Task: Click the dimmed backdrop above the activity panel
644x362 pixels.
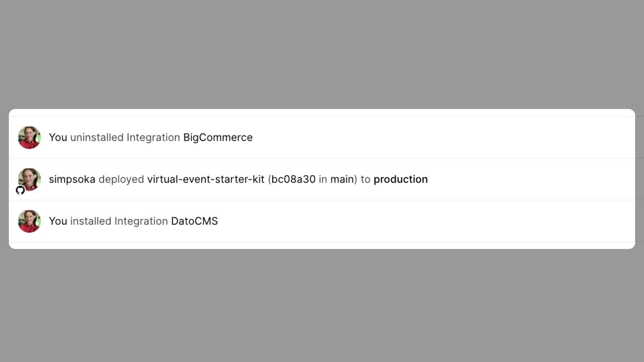Action: 322,52
